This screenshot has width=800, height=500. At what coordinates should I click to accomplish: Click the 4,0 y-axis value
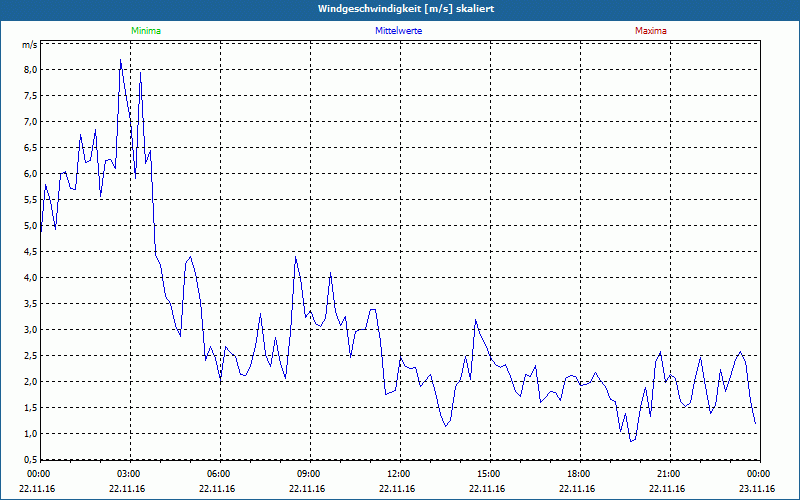[x=31, y=278]
